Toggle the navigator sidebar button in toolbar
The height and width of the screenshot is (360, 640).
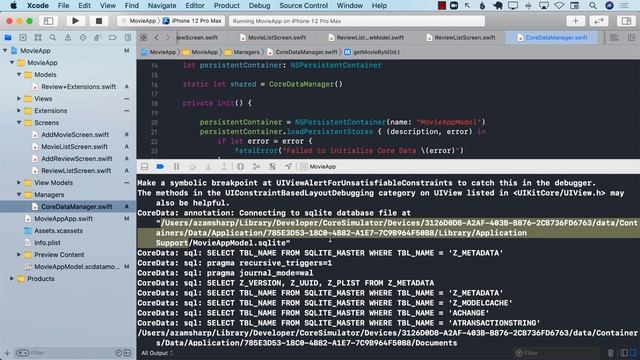pyautogui.click(x=48, y=20)
